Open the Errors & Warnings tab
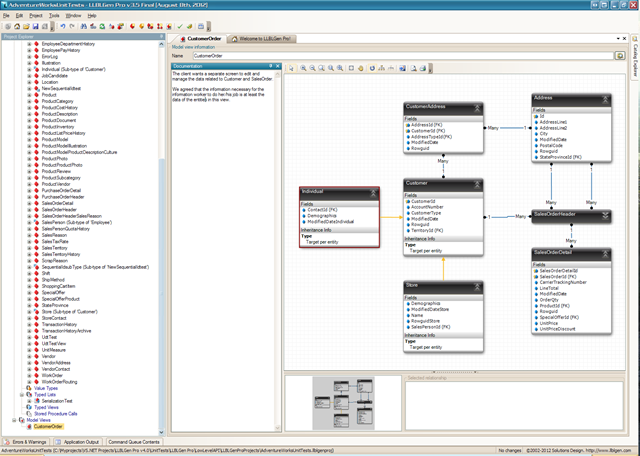The height and width of the screenshot is (456, 640). 25,442
